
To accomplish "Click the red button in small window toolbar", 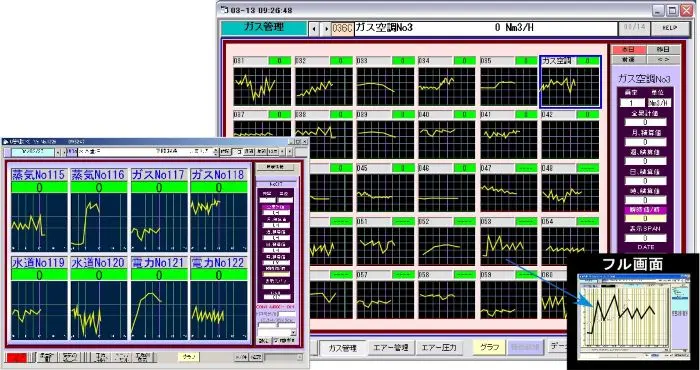I will click(x=17, y=357).
